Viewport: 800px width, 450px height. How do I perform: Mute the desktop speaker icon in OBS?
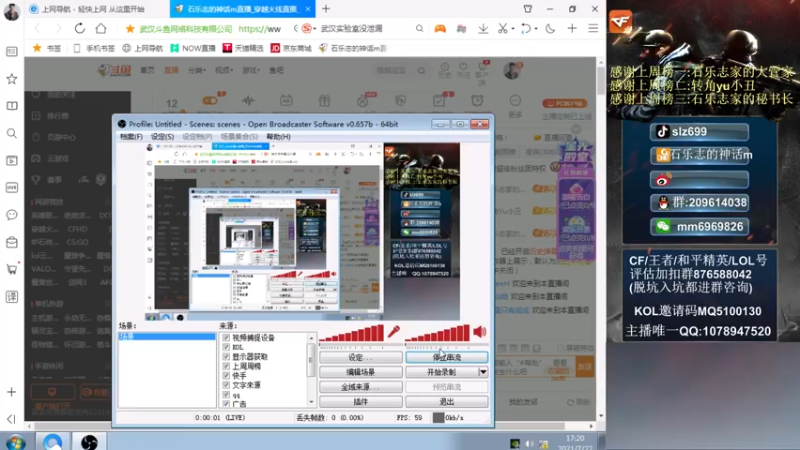point(480,332)
